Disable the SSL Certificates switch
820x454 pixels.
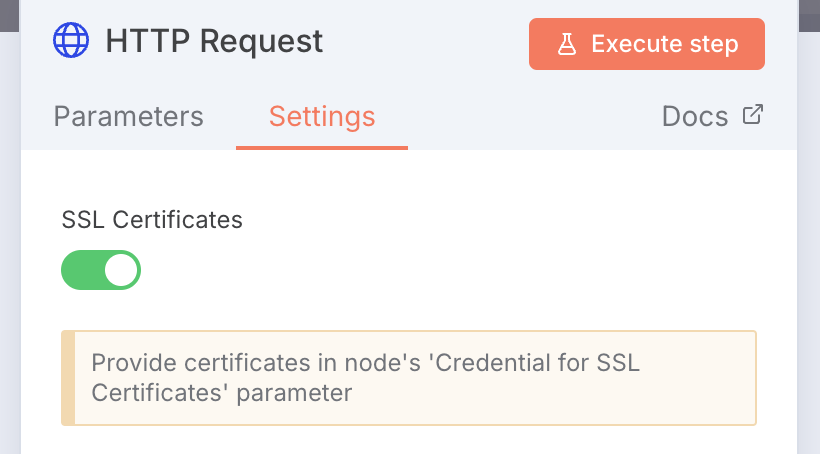click(101, 270)
